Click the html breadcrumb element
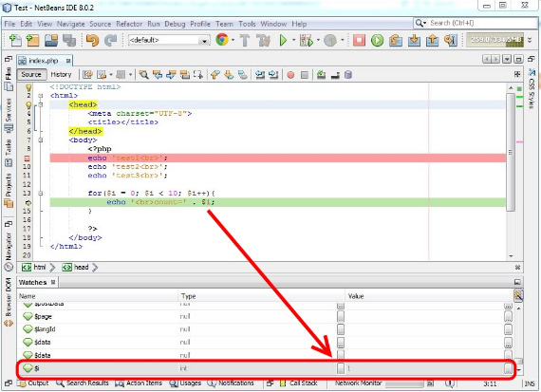This screenshot has height=392, width=541. coord(34,268)
